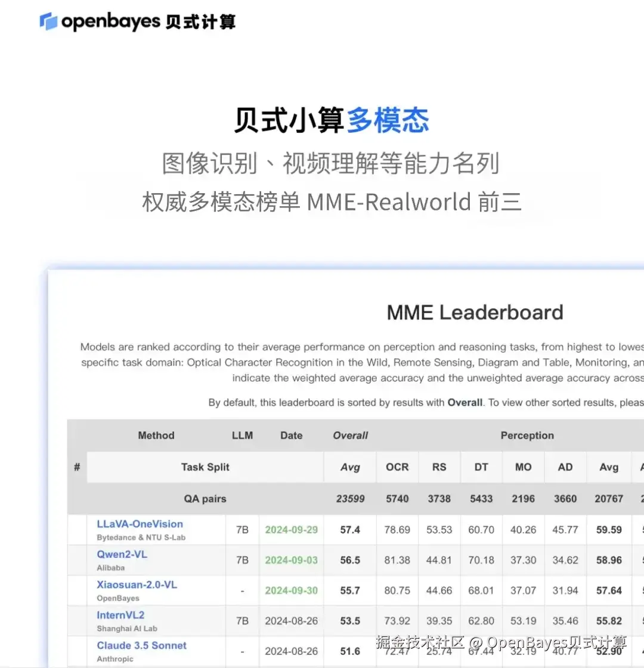Open the Claude 3.5 Sonnet link

(x=141, y=645)
